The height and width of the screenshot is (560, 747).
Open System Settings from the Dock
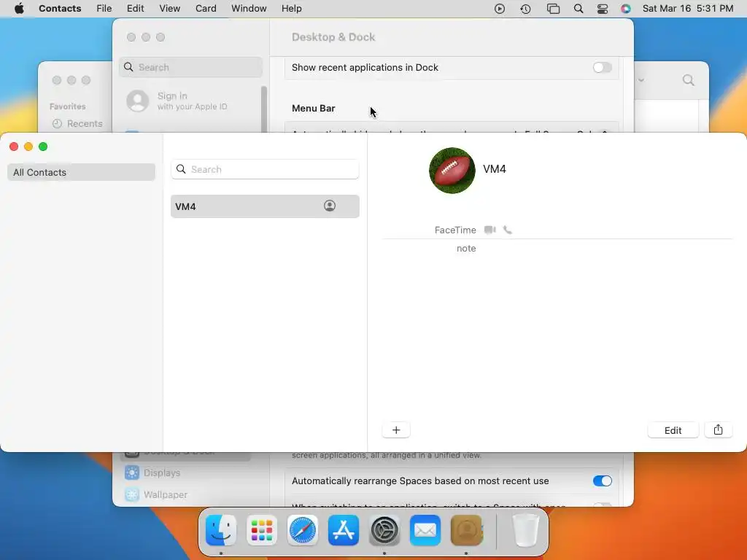pyautogui.click(x=384, y=530)
